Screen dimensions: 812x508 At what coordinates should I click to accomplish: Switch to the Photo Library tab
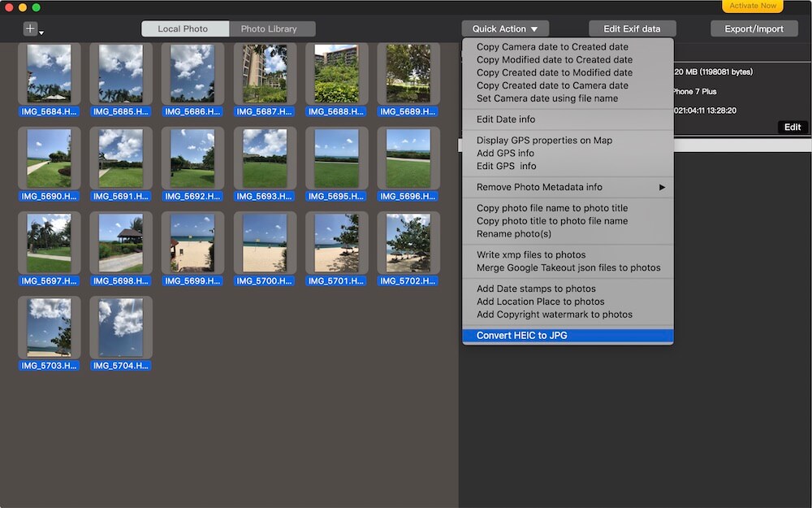272,28
